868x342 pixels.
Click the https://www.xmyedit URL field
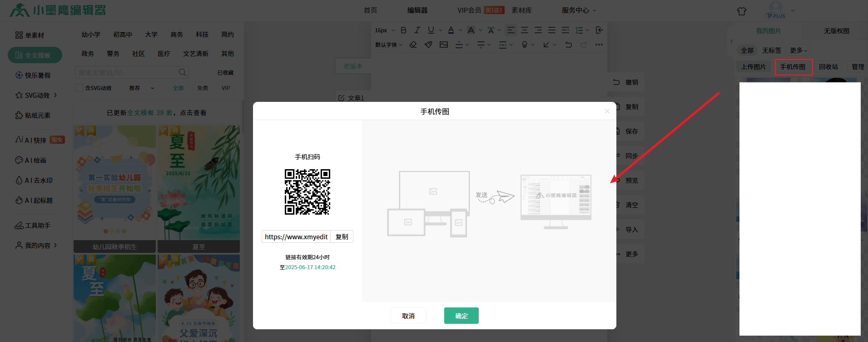[x=296, y=236]
